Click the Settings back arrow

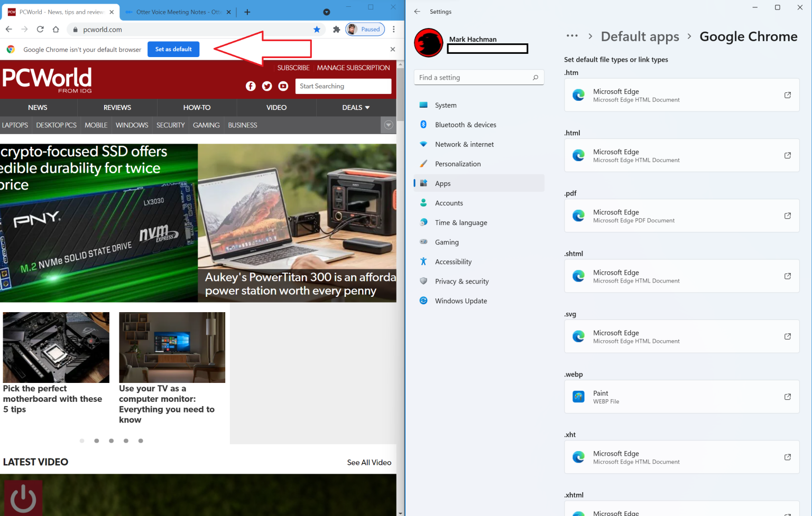[x=417, y=11]
